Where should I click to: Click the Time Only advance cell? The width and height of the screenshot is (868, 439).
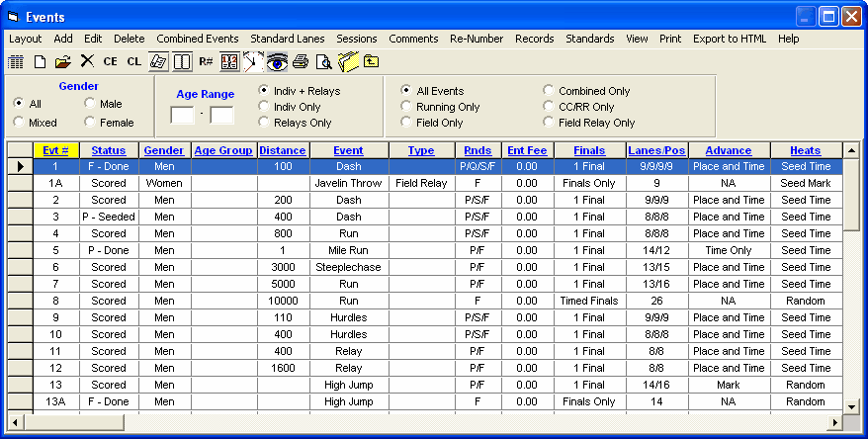pos(729,250)
